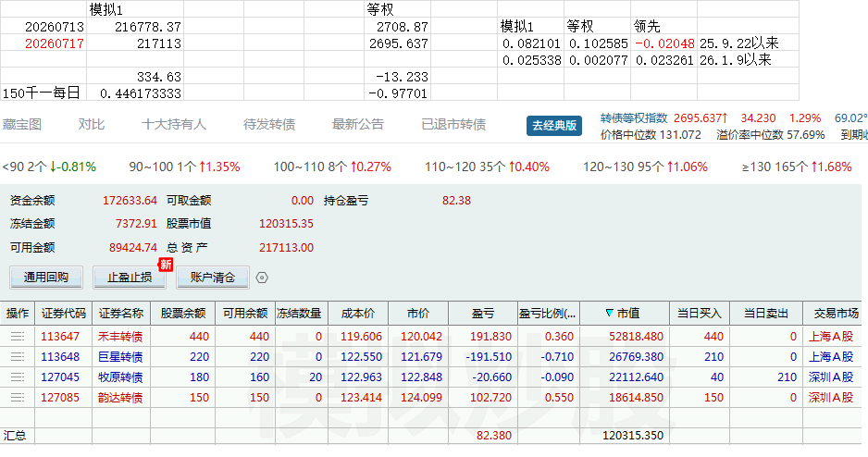Click 资金余额 value 172633.64
868x457 pixels.
pos(130,200)
